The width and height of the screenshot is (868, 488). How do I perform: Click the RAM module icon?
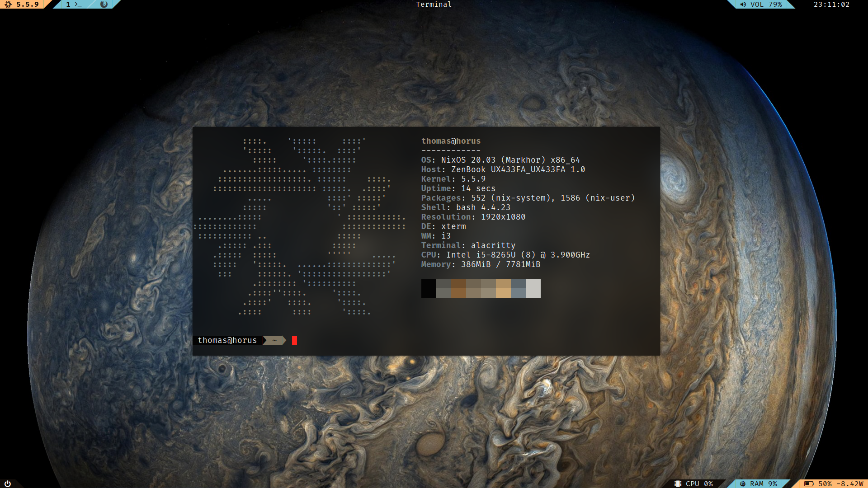click(x=743, y=483)
